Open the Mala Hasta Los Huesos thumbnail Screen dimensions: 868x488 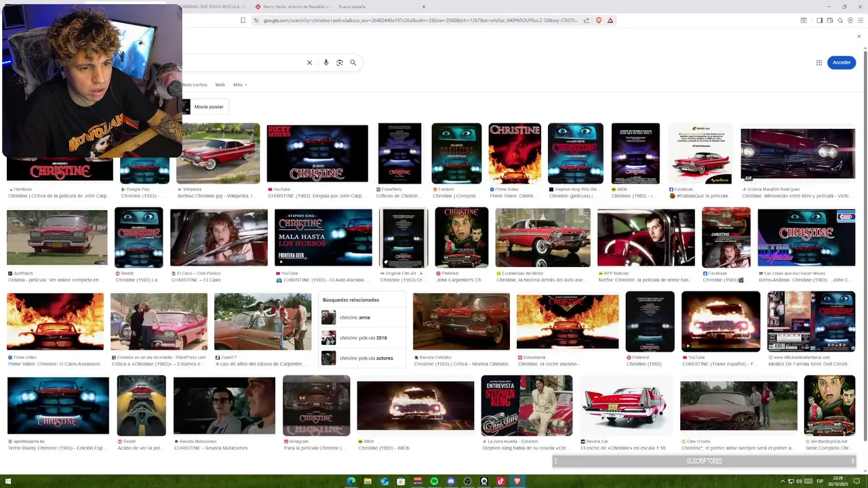[x=323, y=238]
